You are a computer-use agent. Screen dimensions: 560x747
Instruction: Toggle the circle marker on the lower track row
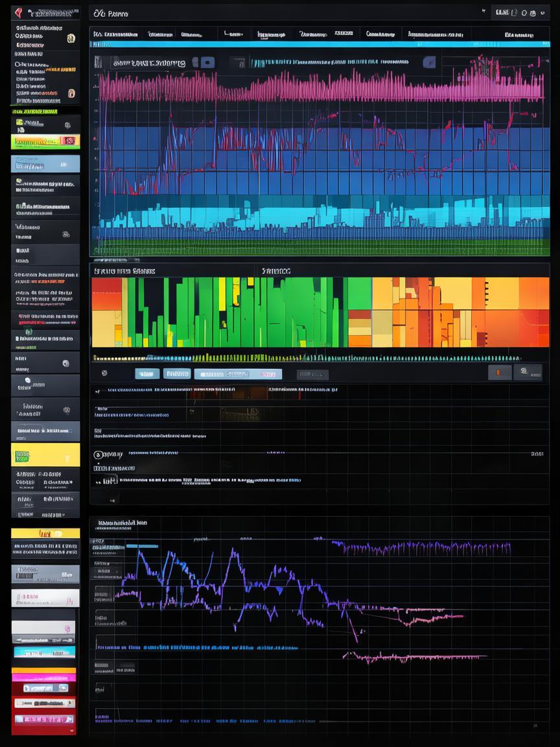point(99,455)
